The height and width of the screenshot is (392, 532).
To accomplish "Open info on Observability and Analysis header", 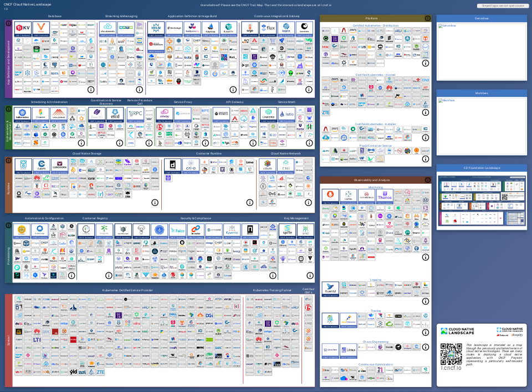I will pyautogui.click(x=428, y=180).
